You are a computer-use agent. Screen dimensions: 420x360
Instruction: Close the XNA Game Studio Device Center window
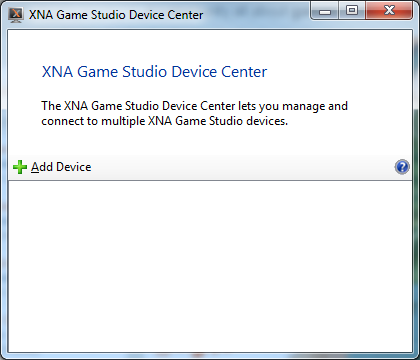tap(389, 11)
